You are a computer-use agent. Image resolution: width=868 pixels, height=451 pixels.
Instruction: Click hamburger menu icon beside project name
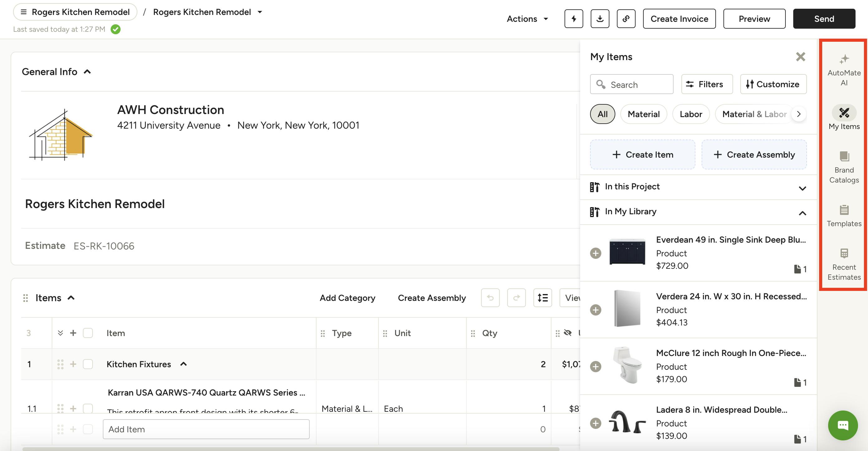[x=23, y=12]
